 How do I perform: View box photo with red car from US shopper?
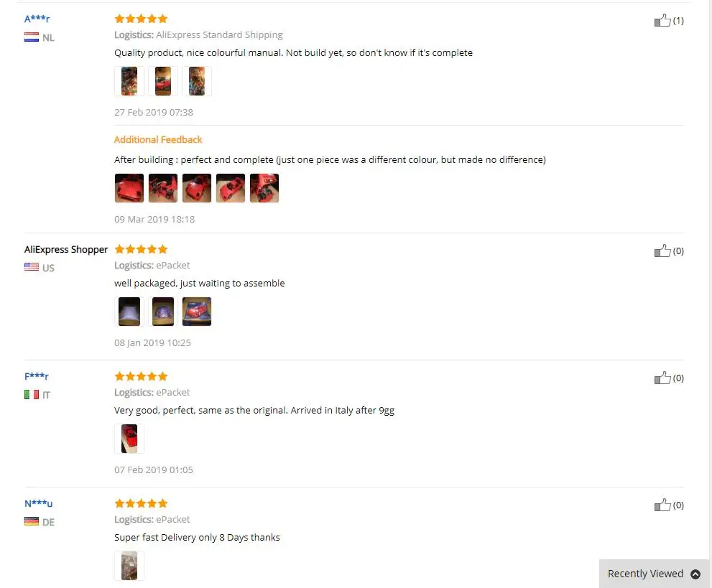coord(197,312)
